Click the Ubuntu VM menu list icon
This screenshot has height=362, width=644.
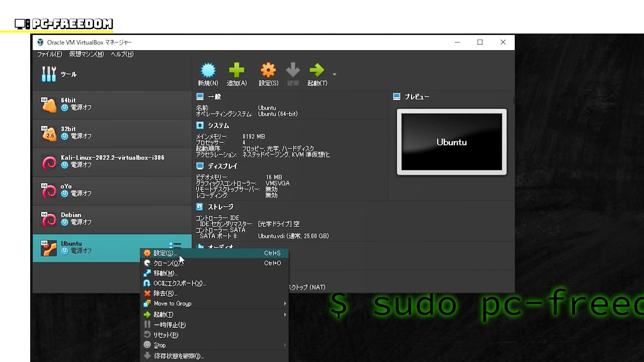[x=175, y=245]
